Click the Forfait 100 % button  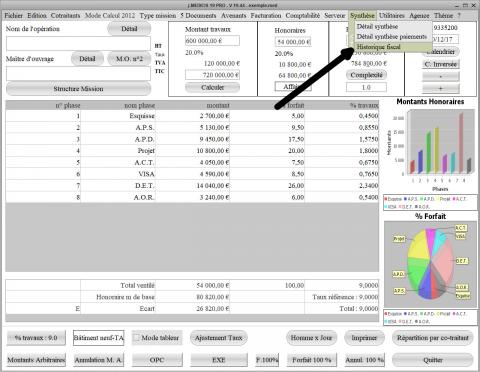(312, 360)
